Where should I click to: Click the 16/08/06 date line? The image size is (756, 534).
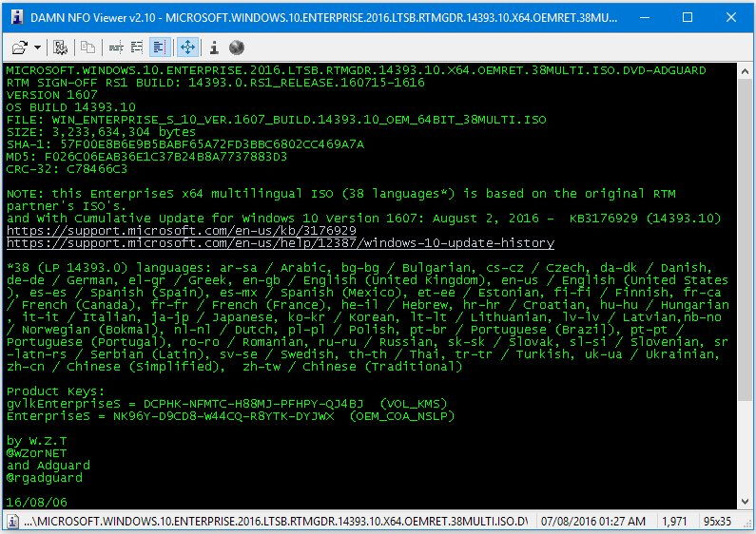(37, 503)
